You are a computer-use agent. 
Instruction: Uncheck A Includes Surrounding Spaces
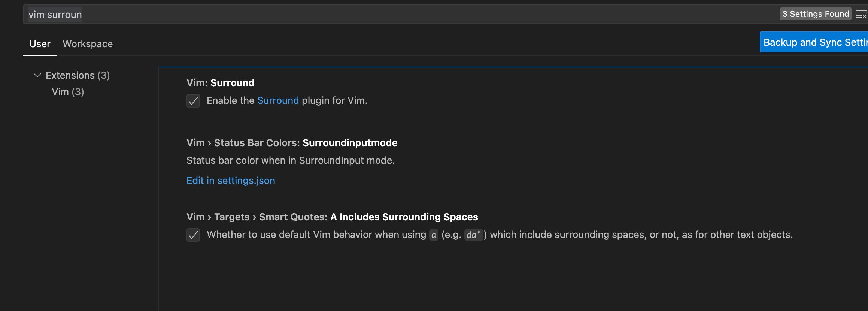(193, 235)
